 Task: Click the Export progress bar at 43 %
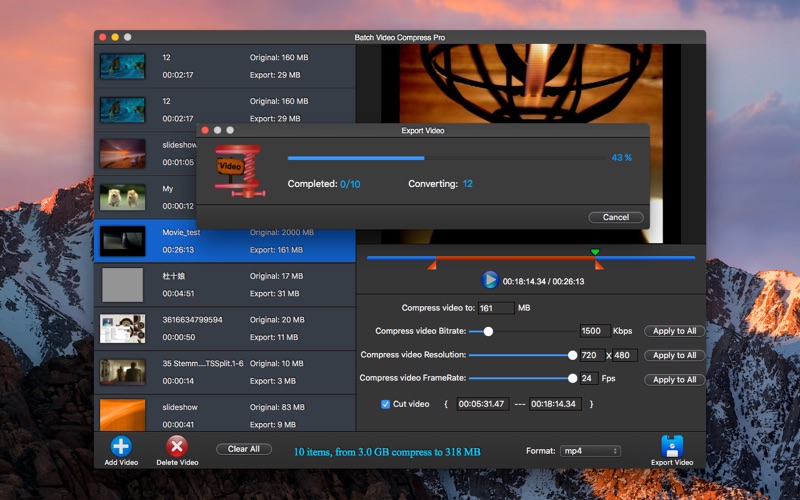[x=446, y=158]
